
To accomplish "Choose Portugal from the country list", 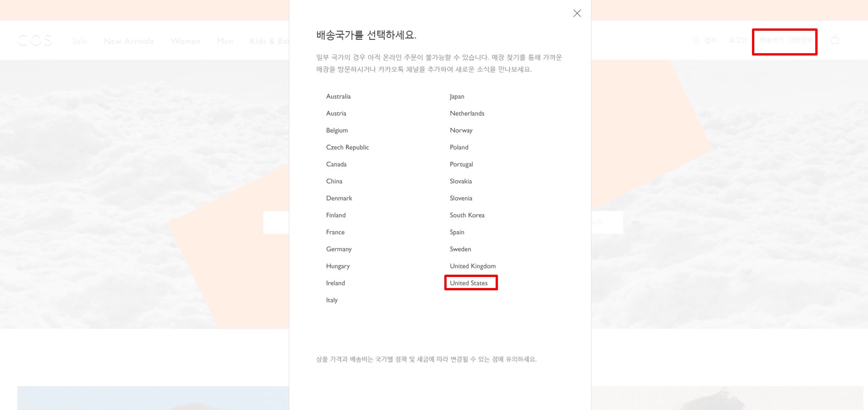I will [461, 164].
